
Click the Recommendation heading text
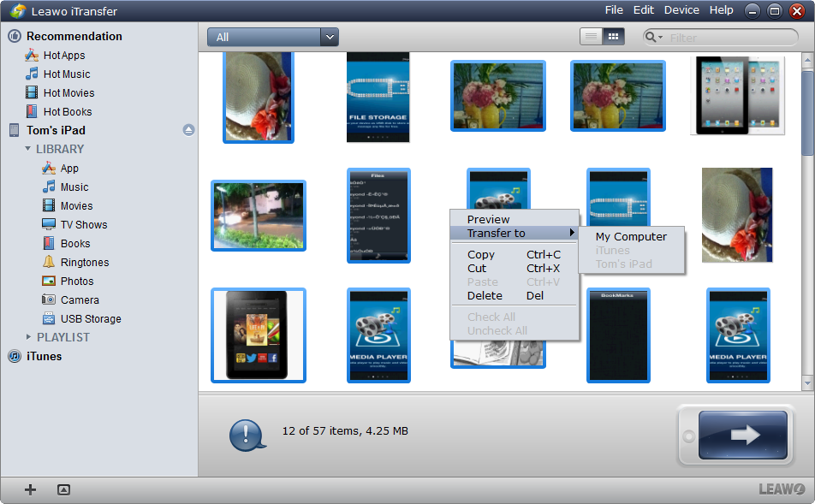[74, 36]
